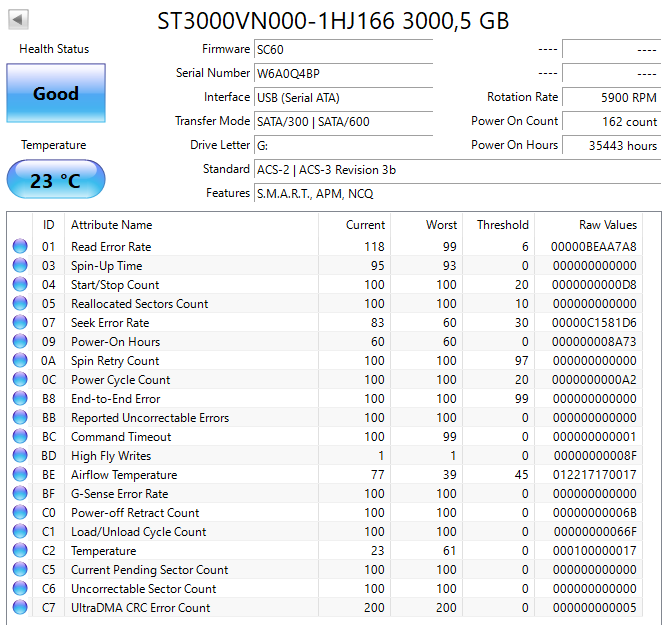The height and width of the screenshot is (625, 667).
Task: Click the status circle for Spin-Up Time
Action: pos(20,266)
